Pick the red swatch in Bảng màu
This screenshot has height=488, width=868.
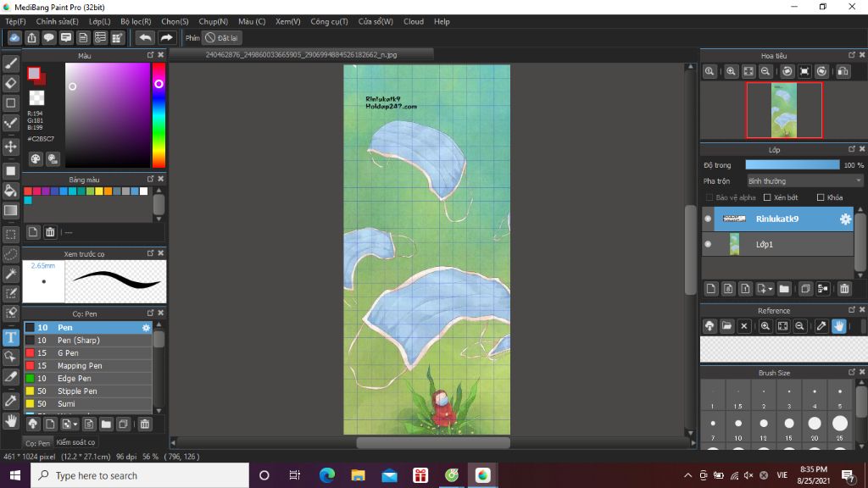[x=28, y=191]
